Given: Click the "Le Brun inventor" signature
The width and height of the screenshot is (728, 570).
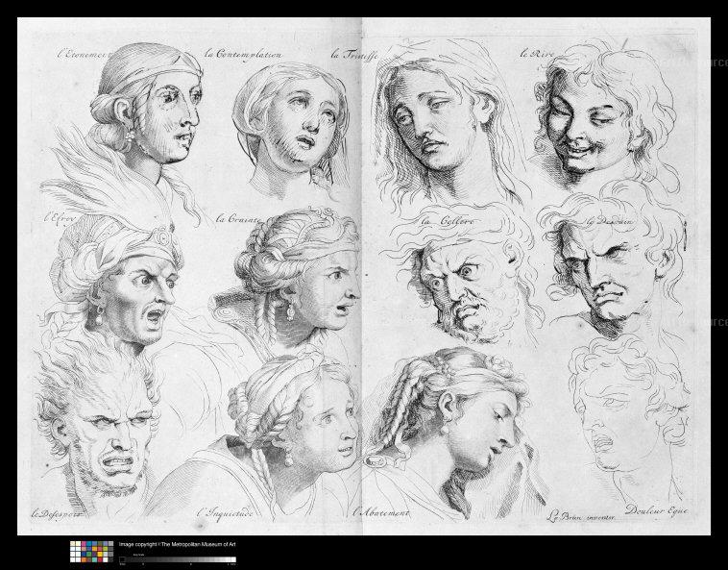Looking at the screenshot, I should [x=580, y=516].
